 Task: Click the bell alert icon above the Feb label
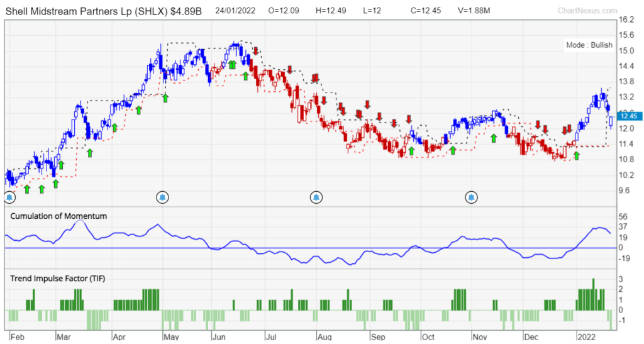(x=10, y=198)
